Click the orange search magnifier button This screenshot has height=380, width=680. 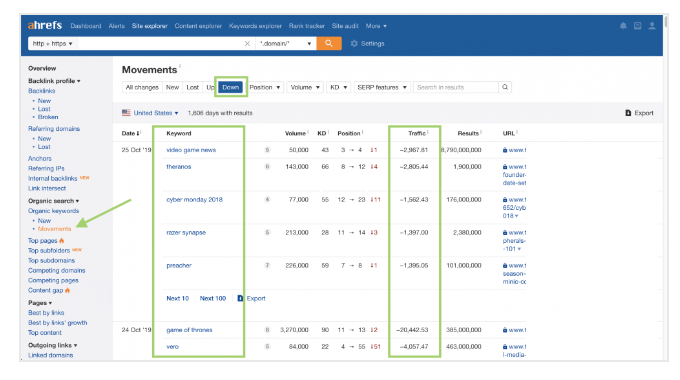pyautogui.click(x=329, y=43)
